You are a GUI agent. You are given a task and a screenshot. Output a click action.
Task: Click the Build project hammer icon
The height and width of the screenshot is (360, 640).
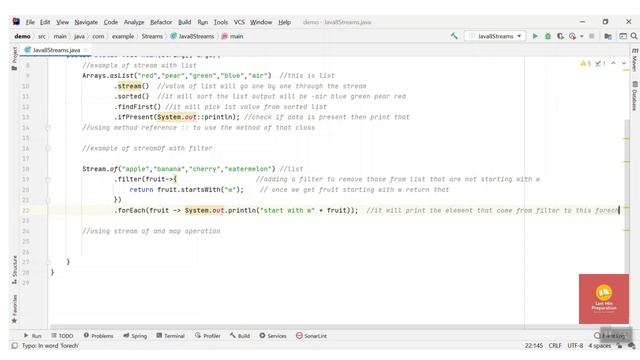point(454,36)
